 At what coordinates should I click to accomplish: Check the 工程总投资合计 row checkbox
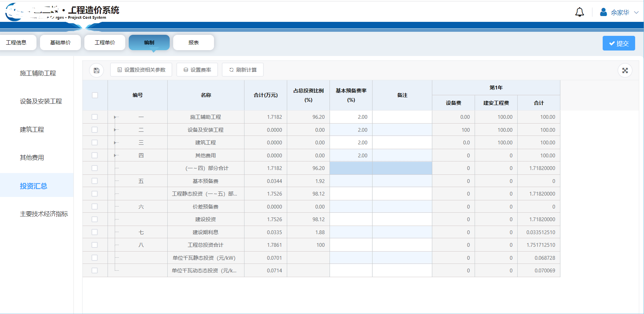(95, 245)
